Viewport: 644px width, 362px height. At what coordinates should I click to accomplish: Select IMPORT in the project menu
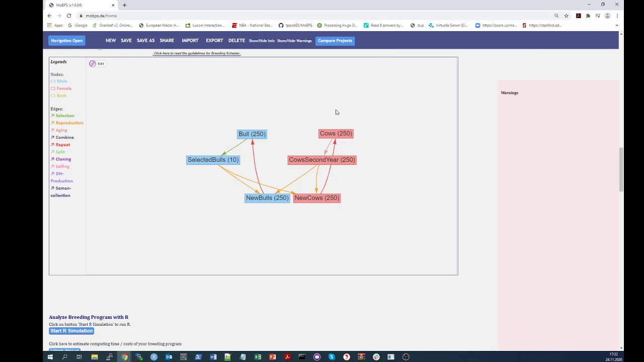tap(190, 41)
